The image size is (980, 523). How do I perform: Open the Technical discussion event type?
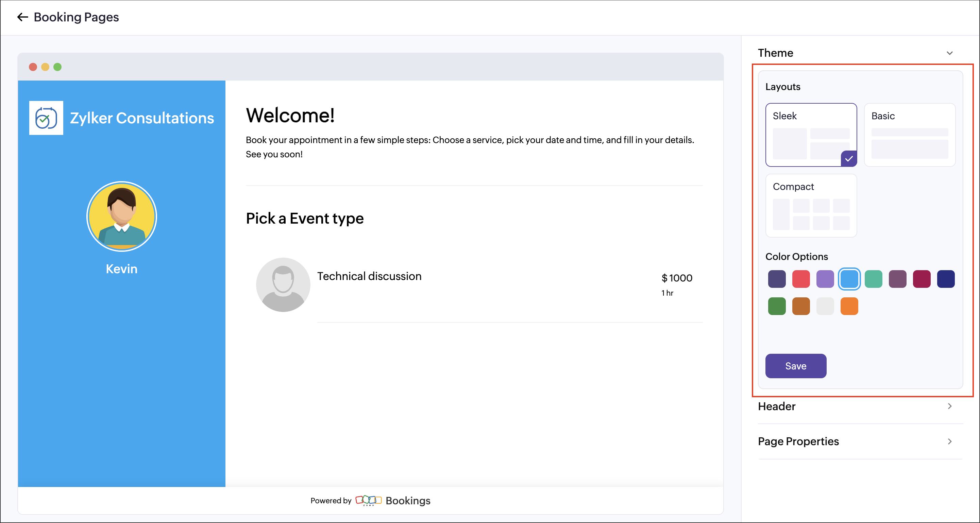(x=369, y=276)
